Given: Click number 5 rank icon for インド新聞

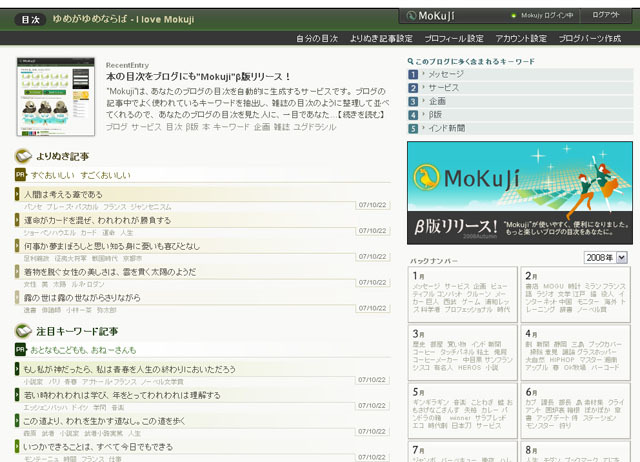Looking at the screenshot, I should tap(413, 128).
